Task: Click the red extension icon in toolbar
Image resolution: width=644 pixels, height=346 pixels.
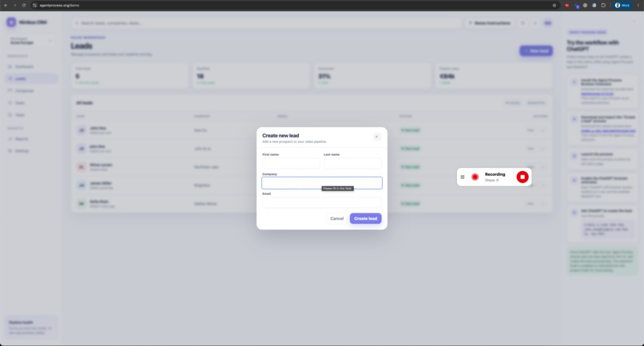Action: point(566,6)
